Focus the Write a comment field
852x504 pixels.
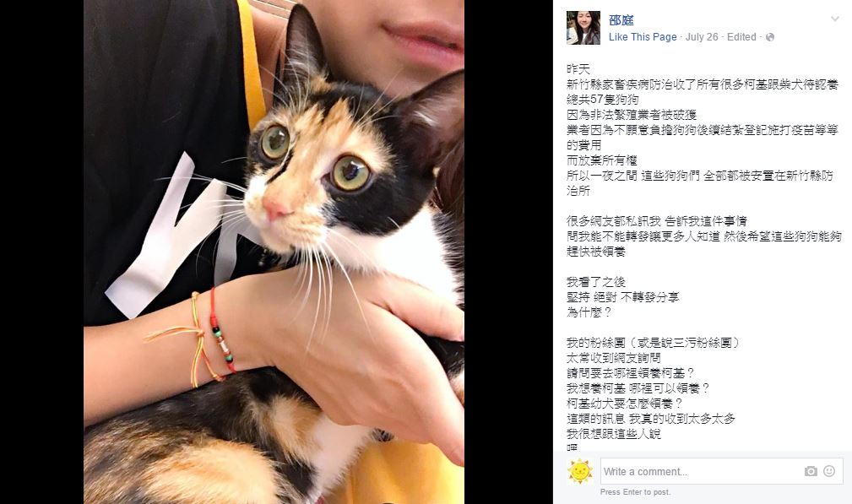click(701, 471)
